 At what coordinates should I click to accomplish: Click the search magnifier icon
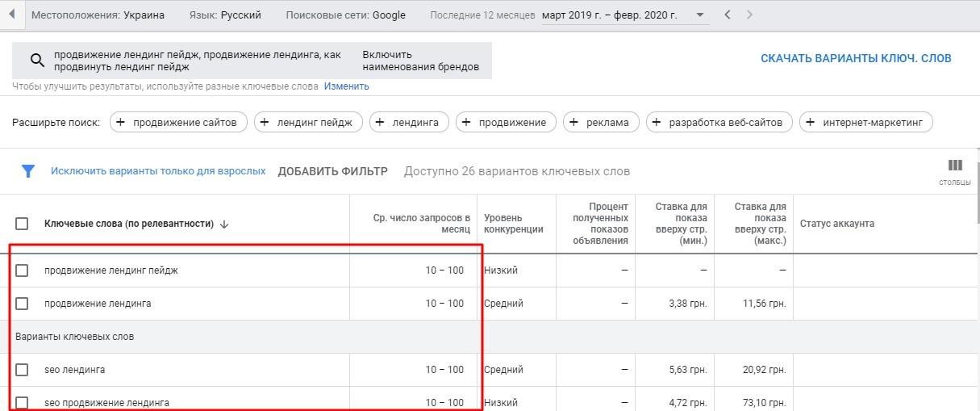(37, 61)
